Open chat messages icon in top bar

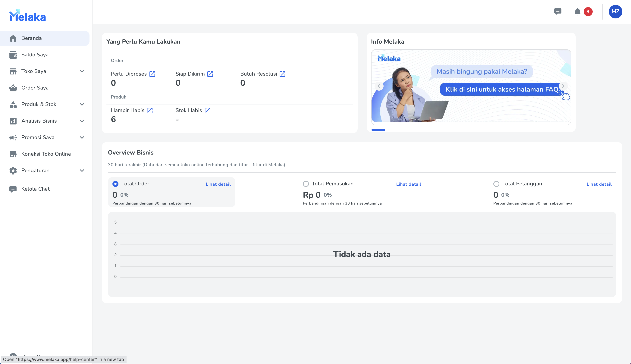[x=558, y=11]
